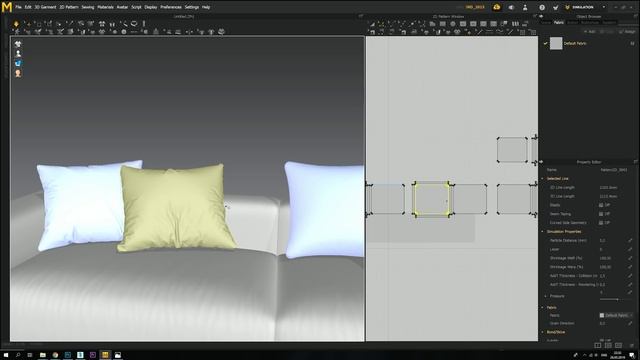Collapse the Fabric section in Property Editor
The width and height of the screenshot is (640, 360).
543,307
